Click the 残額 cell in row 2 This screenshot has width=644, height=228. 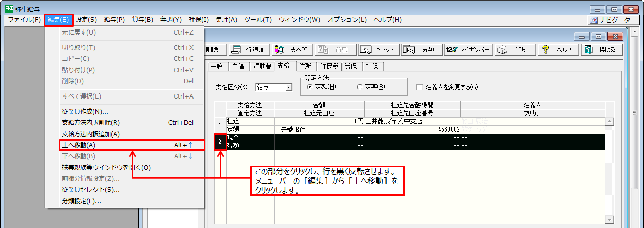click(249, 146)
